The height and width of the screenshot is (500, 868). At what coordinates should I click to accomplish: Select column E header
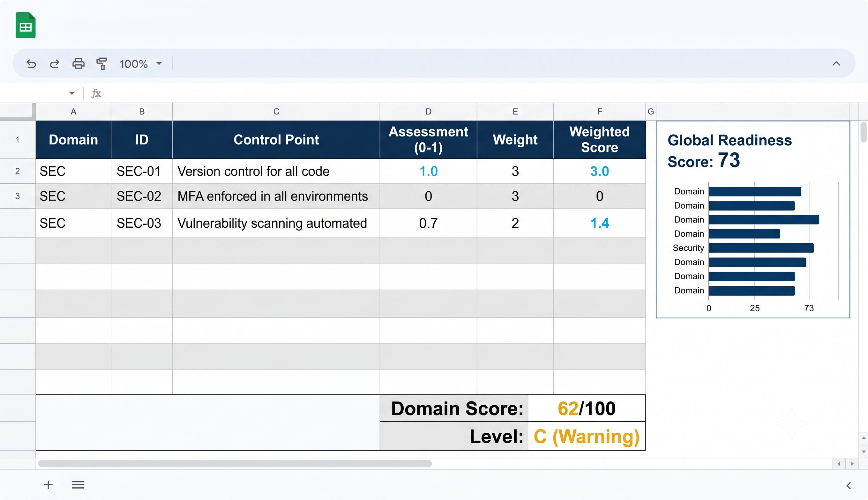(515, 112)
